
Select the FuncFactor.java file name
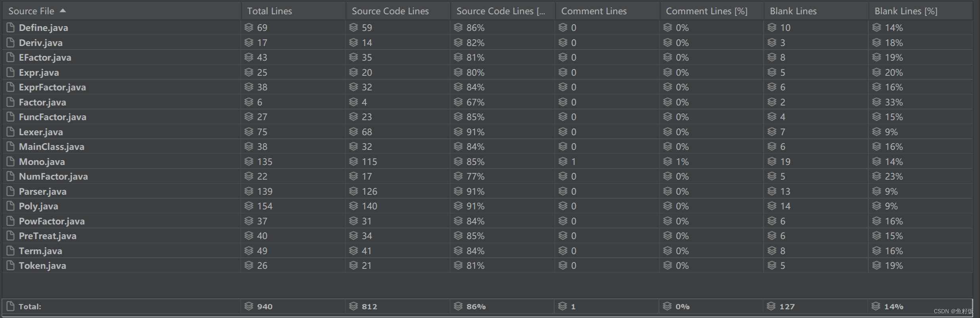52,117
